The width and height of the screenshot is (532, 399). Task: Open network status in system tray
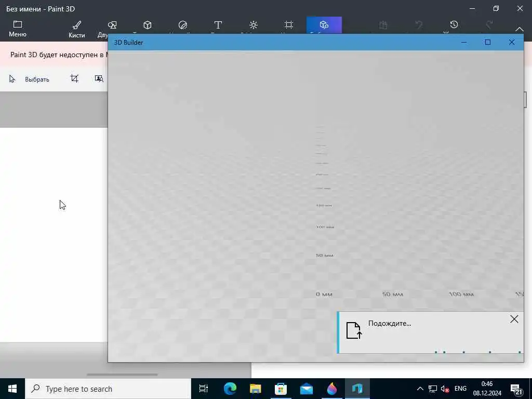(x=433, y=389)
